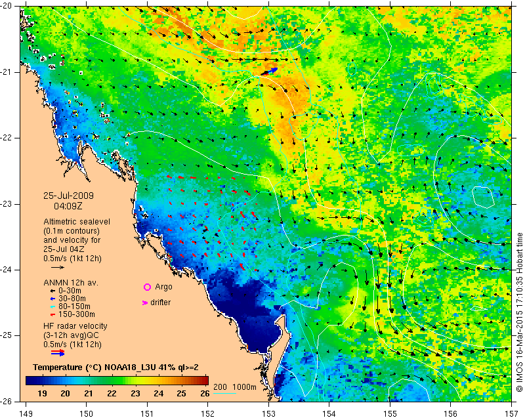Viewport: 525px width, 420px height.
Task: Click the '30-80m' depth label
Action: [72, 299]
